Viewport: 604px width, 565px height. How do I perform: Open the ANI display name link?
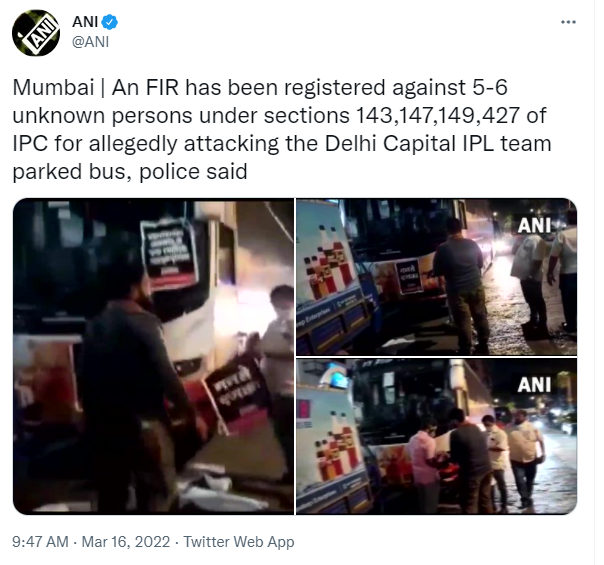(85, 22)
